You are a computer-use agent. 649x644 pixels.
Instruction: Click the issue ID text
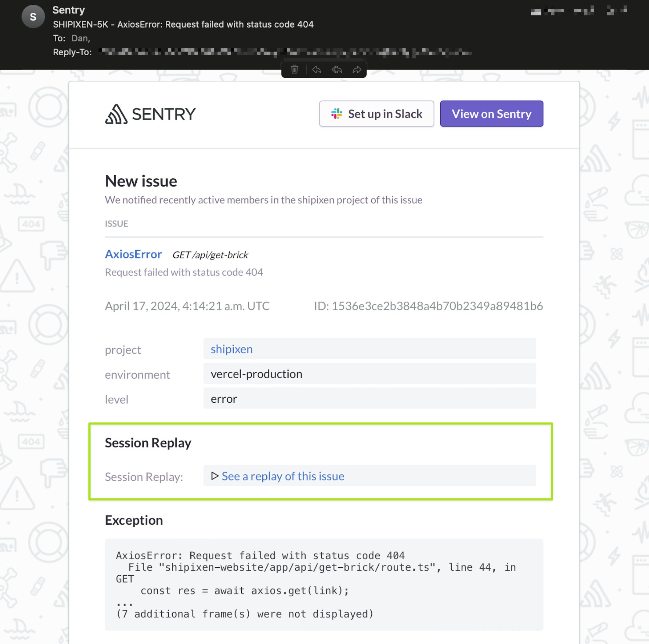tap(428, 306)
